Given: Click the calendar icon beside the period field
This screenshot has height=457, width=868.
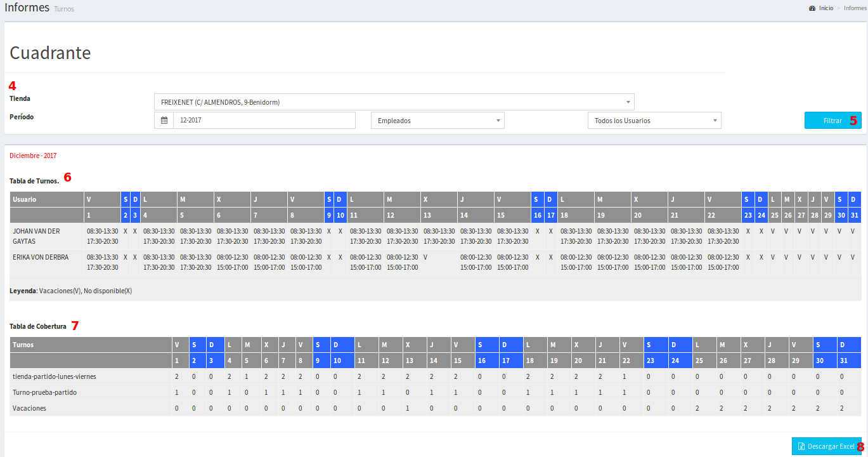Looking at the screenshot, I should (x=164, y=121).
